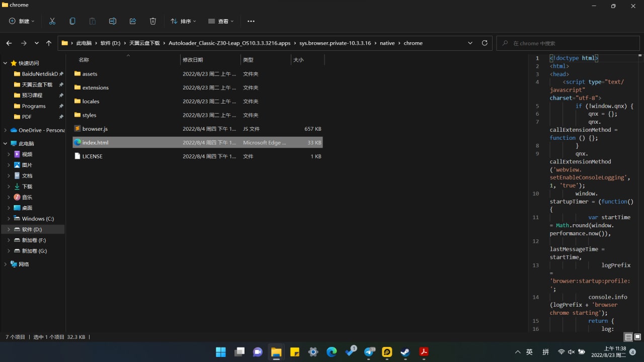Open the New item dropdown
The image size is (644, 362).
pyautogui.click(x=22, y=21)
